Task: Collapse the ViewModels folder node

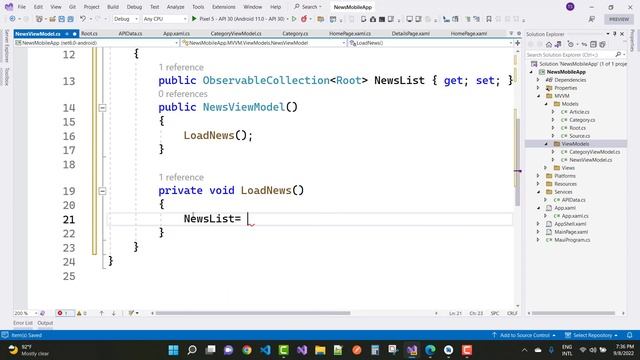Action: (x=546, y=144)
